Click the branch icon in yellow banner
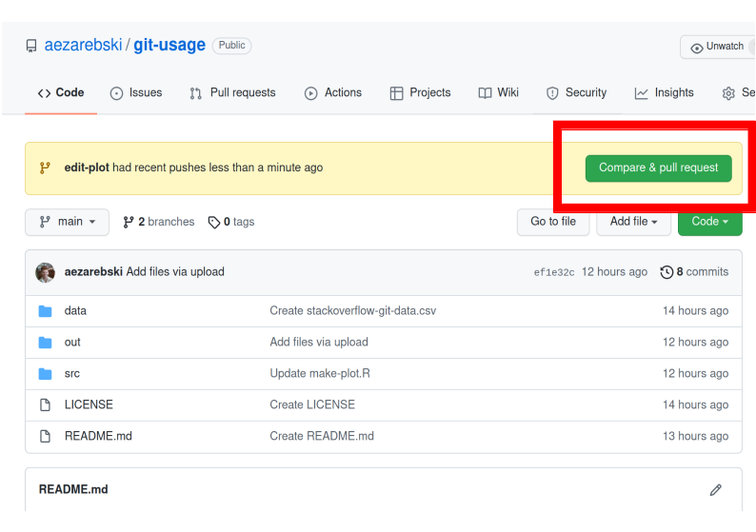This screenshot has width=756, height=532. pyautogui.click(x=45, y=168)
